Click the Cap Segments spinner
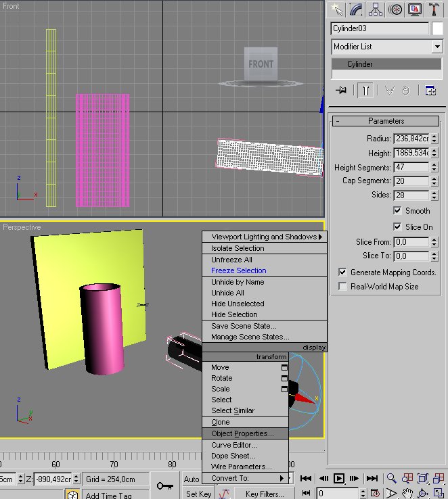Screen dimensions: 448x499 (x=434, y=181)
